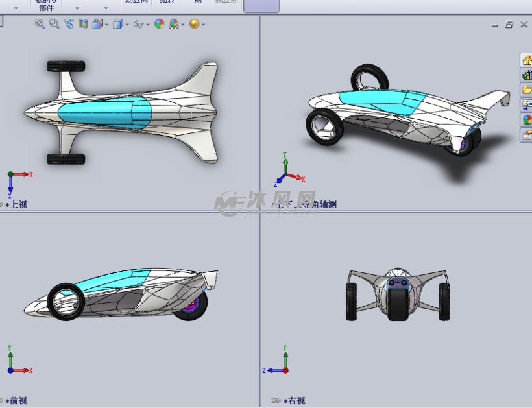Open the Design Library task pane tab
This screenshot has height=408, width=532.
(526, 75)
